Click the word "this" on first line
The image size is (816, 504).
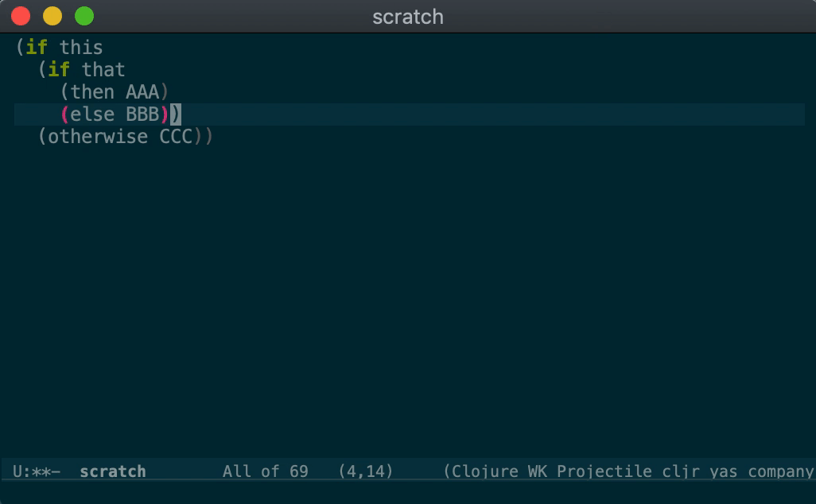[x=81, y=48]
